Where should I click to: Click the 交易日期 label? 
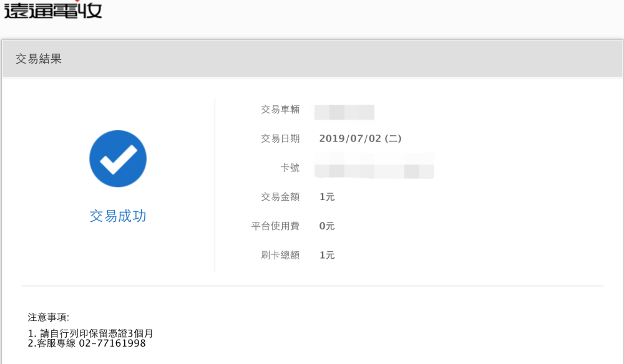pos(280,138)
